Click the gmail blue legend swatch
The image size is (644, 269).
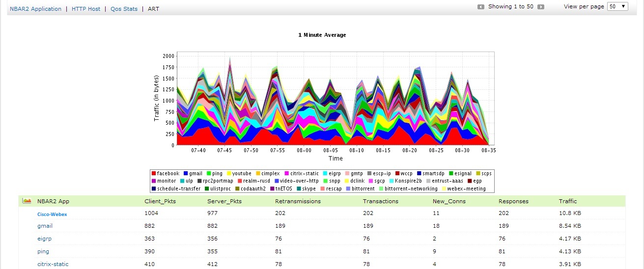pos(186,173)
